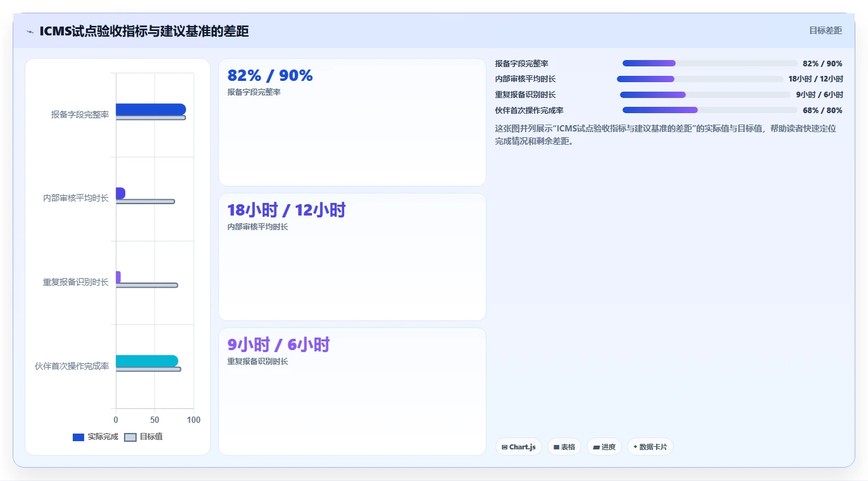Viewport: 868px width, 481px height.
Task: Select the 进度 chip
Action: (604, 447)
